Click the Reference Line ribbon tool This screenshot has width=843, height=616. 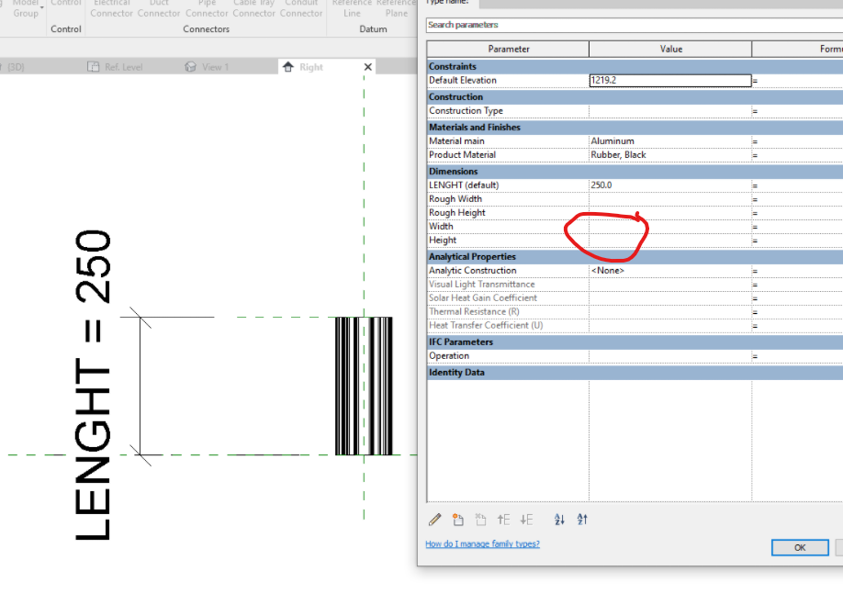[x=352, y=8]
